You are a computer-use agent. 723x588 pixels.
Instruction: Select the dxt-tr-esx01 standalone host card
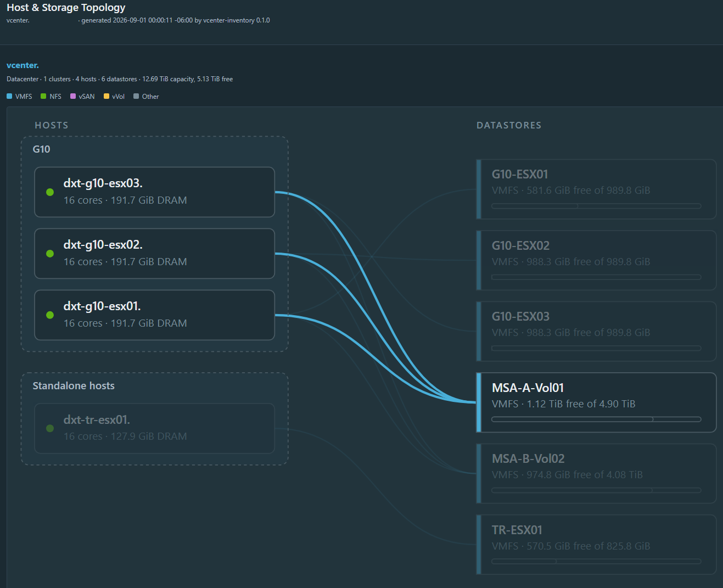(154, 428)
